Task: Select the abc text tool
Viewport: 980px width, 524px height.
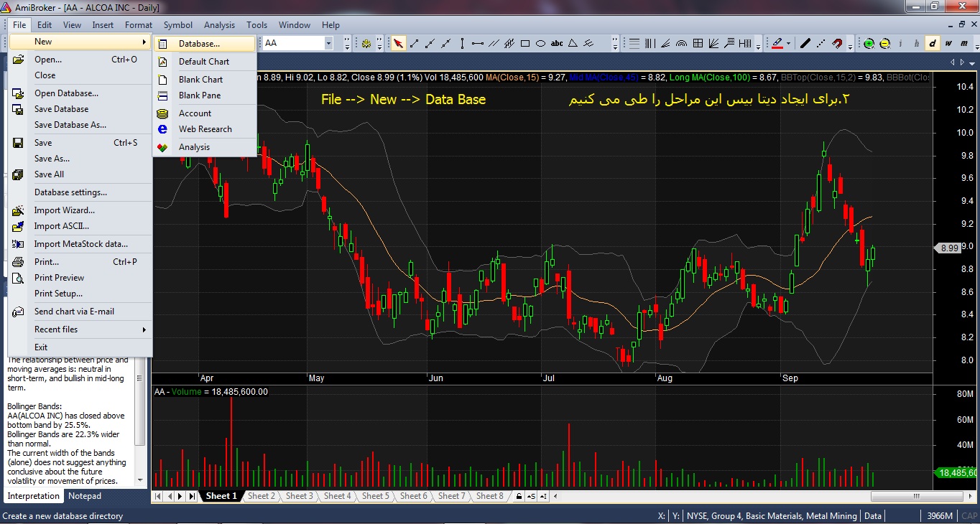Action: (557, 43)
